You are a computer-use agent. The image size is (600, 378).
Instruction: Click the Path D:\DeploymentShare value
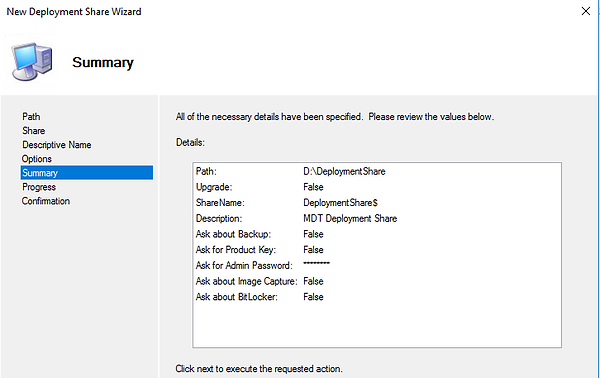[x=344, y=171]
